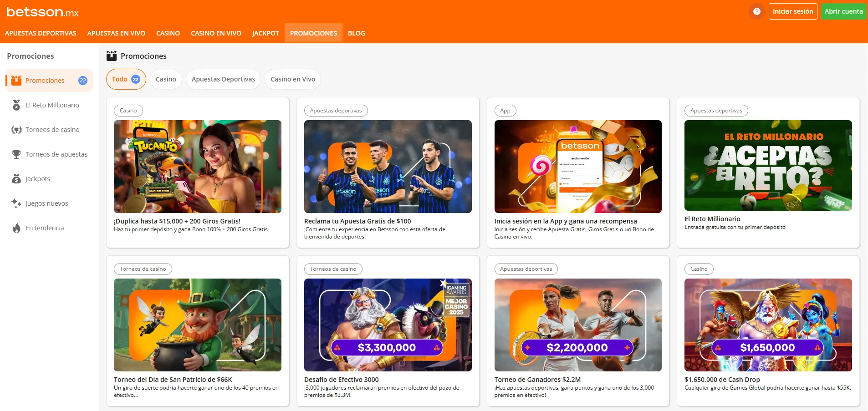This screenshot has width=868, height=411.
Task: Click the Jackpots money bag icon
Action: coord(16,179)
